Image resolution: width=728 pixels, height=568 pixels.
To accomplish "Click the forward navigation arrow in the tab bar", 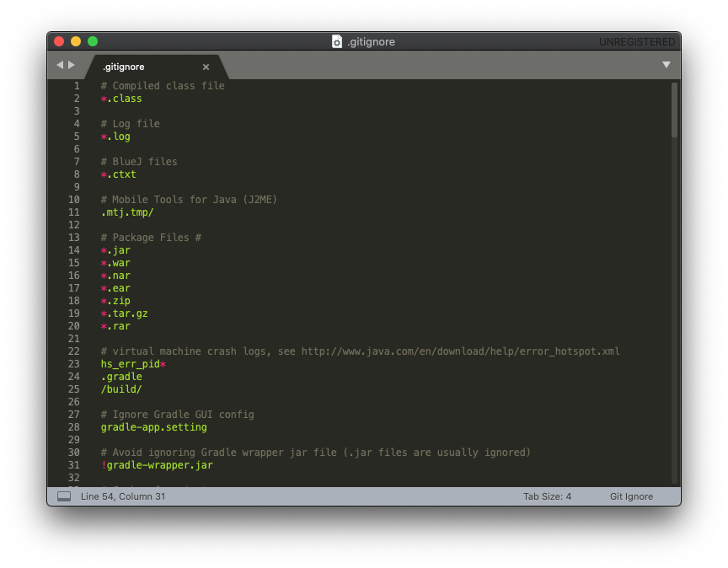I will coord(72,65).
